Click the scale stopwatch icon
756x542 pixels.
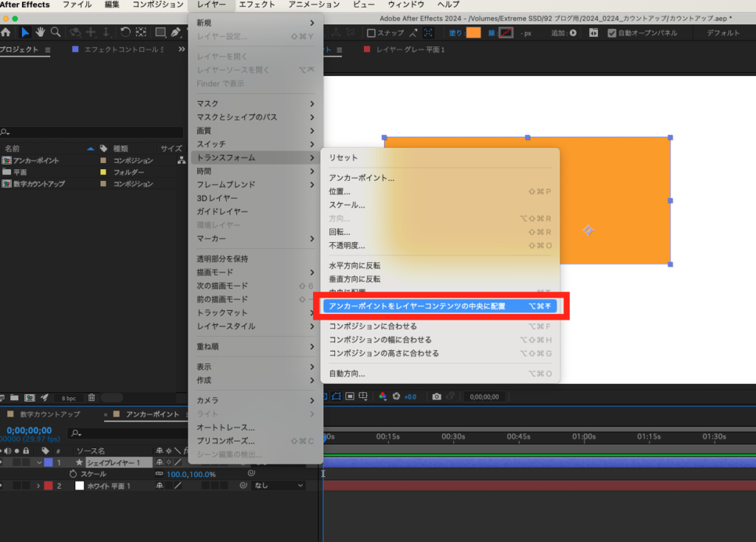(x=73, y=474)
